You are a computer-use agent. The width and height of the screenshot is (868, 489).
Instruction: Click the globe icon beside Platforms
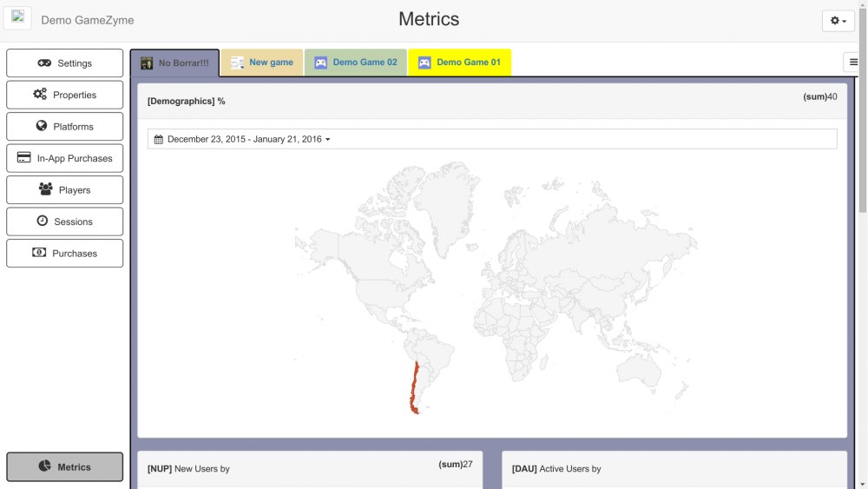tap(42, 126)
